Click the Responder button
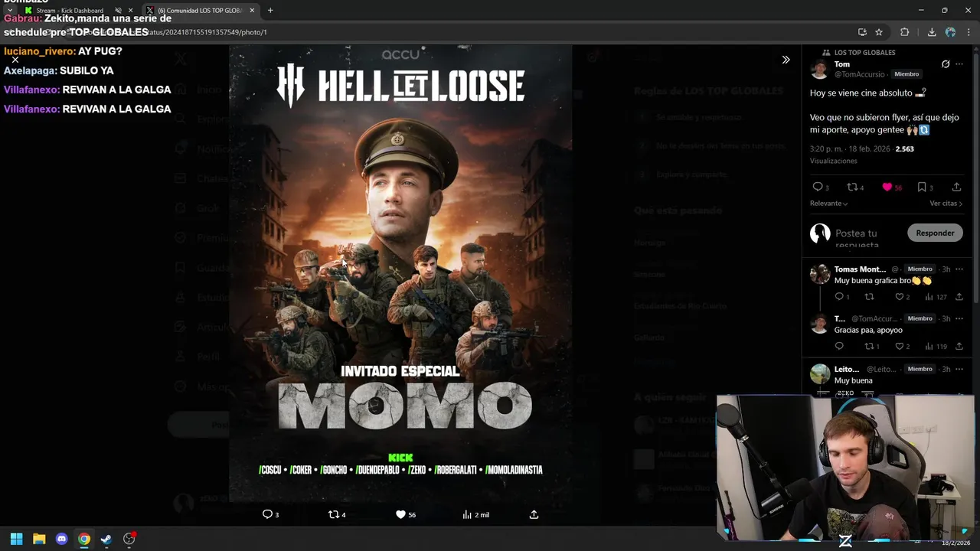 [x=935, y=233]
